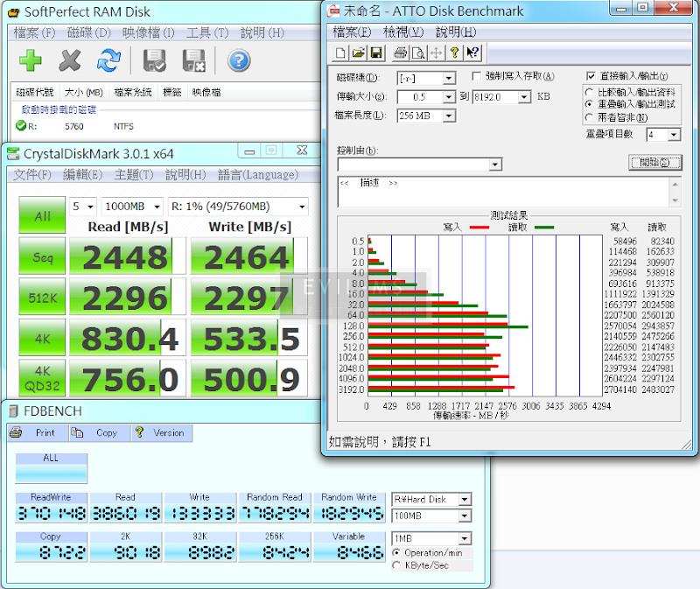Viewport: 700px width, 589px height.
Task: Toggle the 直接輸入/輸出 checkbox in ATTO
Action: (x=591, y=76)
